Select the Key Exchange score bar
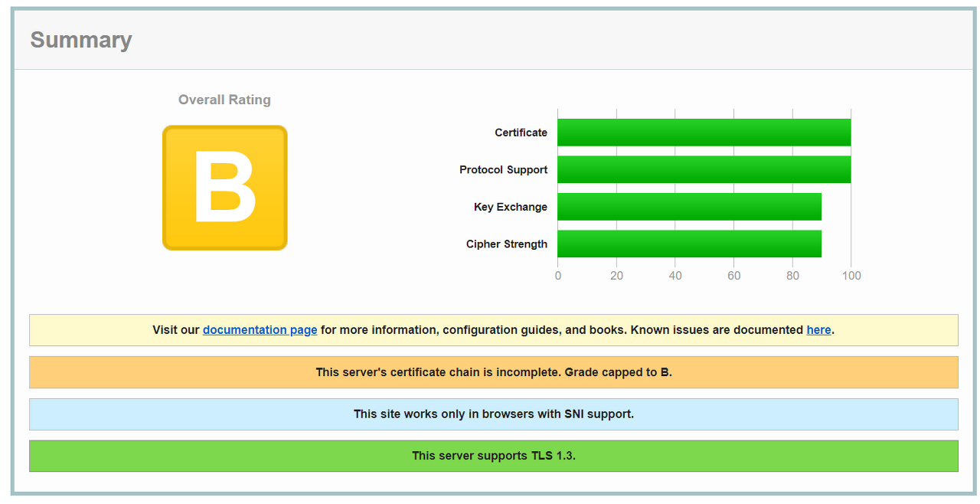This screenshot has width=980, height=504. tap(689, 207)
